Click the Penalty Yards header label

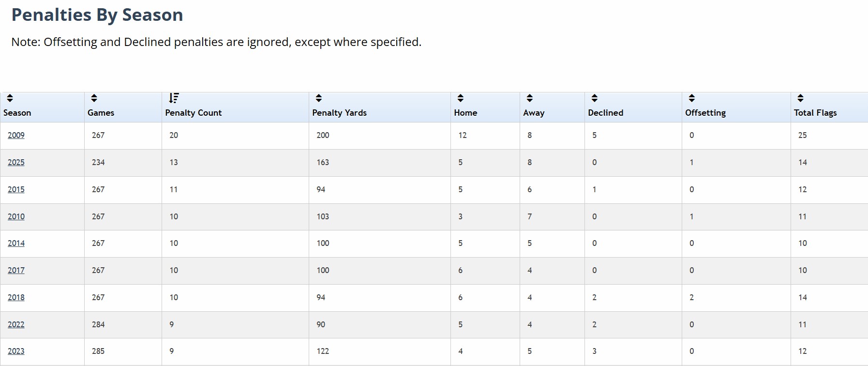pos(340,113)
